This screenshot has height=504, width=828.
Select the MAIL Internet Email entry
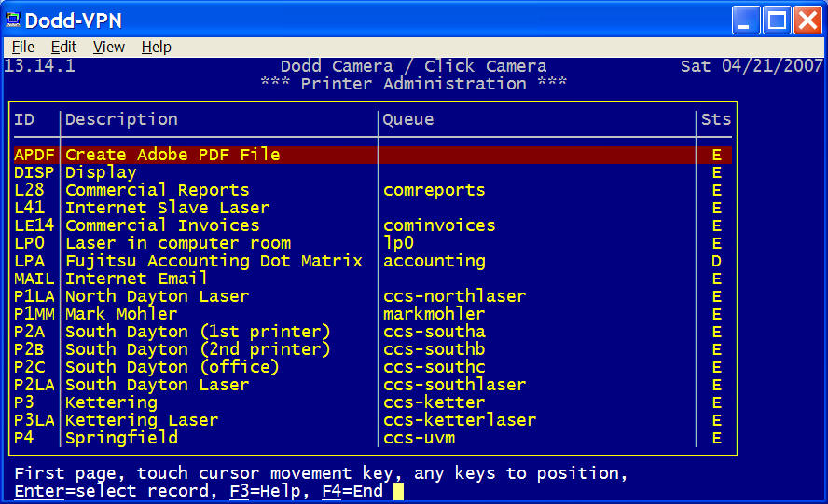[x=136, y=279]
